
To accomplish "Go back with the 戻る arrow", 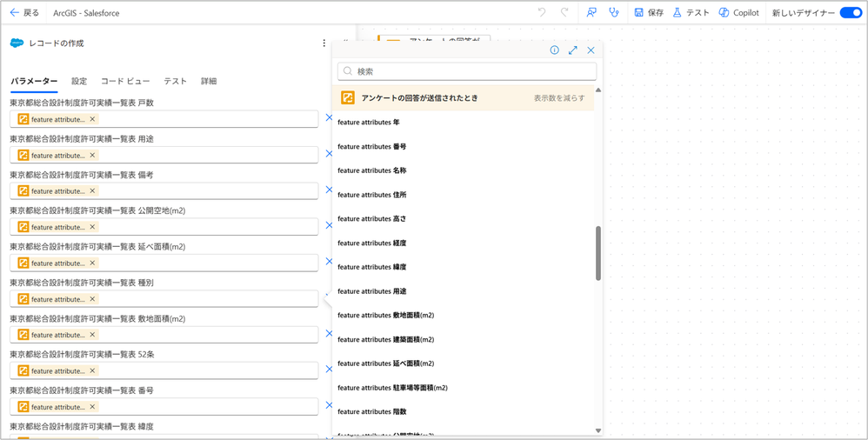I will (24, 13).
